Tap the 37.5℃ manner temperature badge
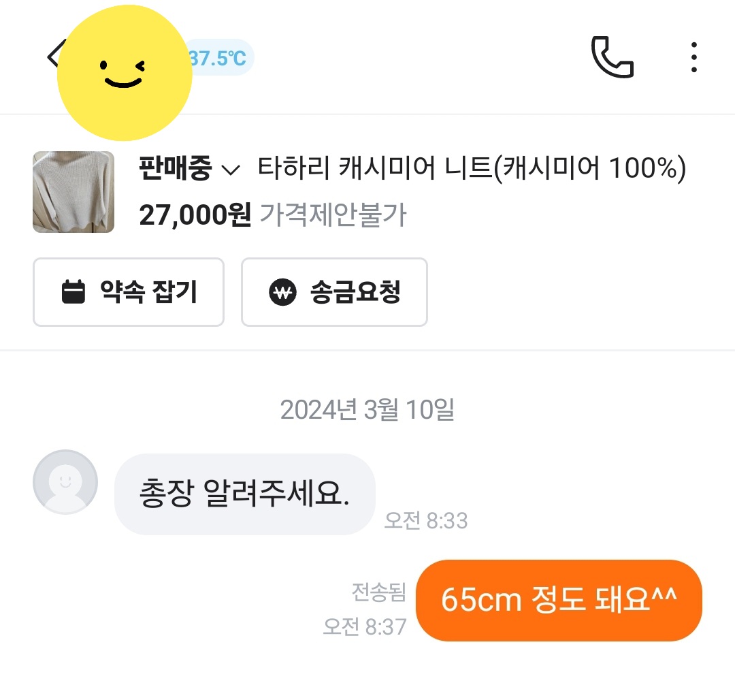Viewport: 735px width, 700px height. click(219, 59)
